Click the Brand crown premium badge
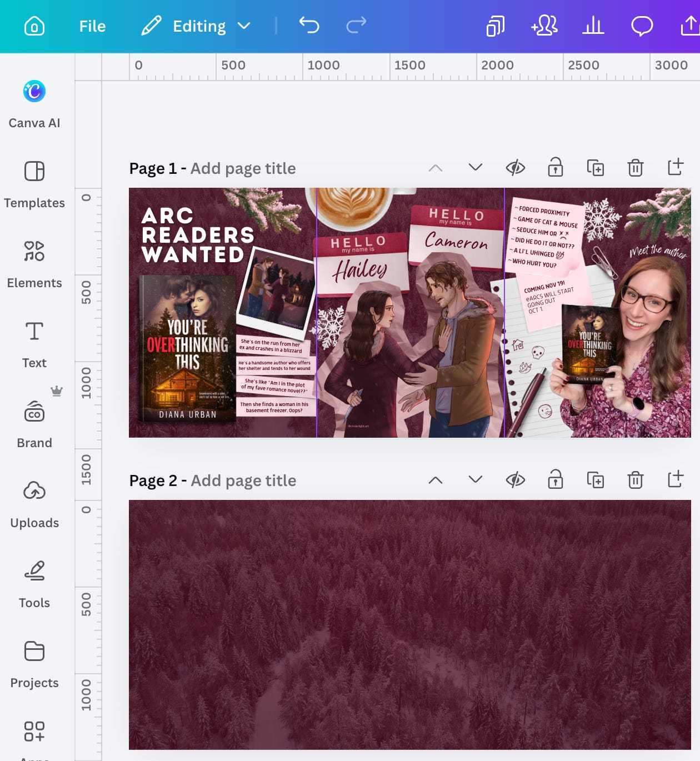The width and height of the screenshot is (700, 761). (x=56, y=390)
